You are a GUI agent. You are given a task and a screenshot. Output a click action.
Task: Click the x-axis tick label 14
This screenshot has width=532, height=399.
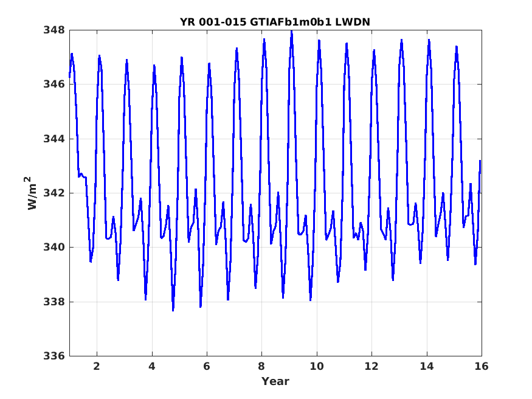coord(426,366)
